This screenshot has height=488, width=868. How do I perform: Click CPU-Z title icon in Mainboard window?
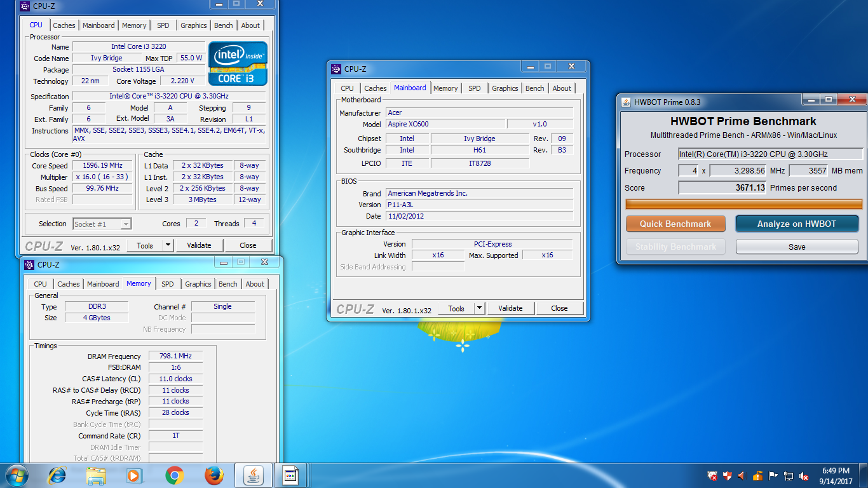point(336,69)
